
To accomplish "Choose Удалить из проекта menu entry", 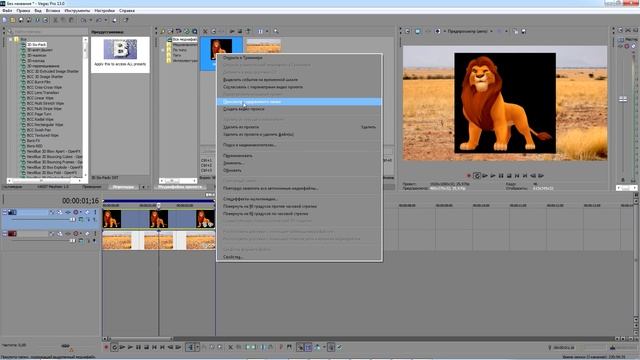I will (299, 127).
